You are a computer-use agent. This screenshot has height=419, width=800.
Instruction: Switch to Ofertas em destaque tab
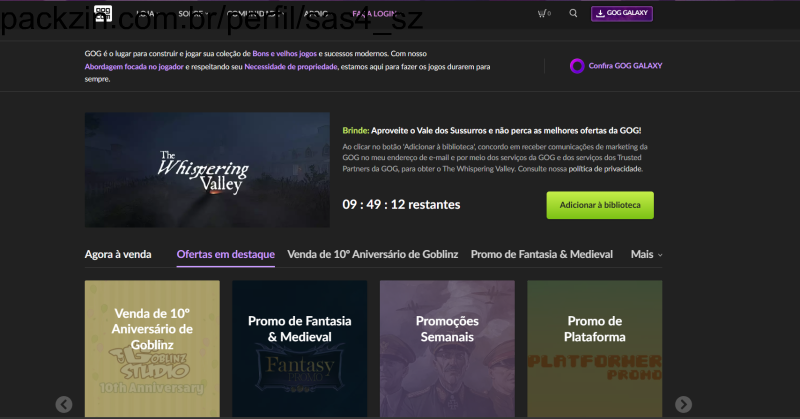(225, 254)
